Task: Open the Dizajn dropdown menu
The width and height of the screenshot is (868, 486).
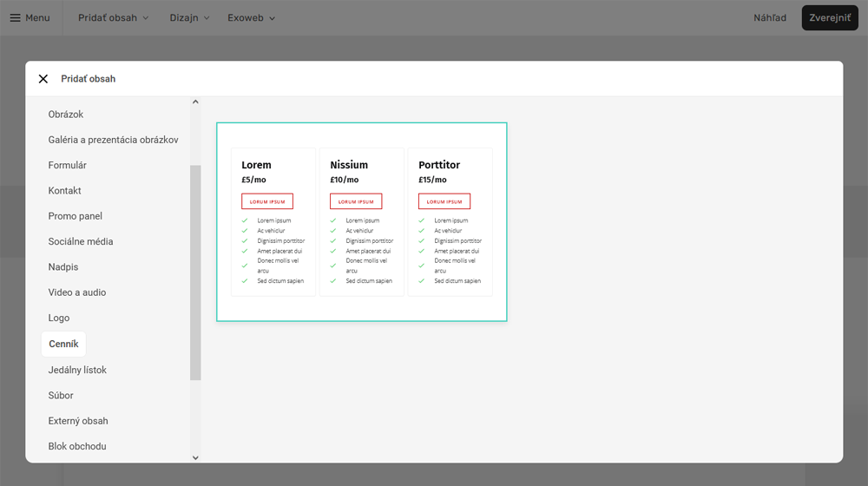Action: tap(189, 17)
